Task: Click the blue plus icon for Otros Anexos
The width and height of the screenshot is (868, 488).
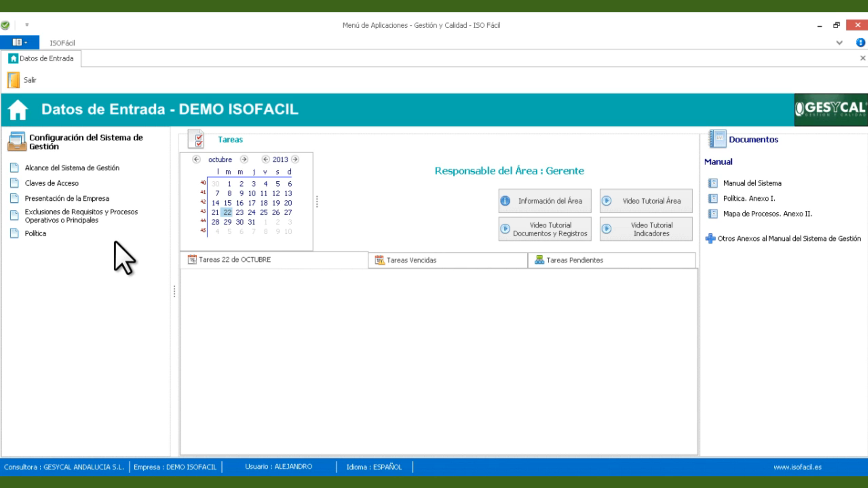Action: [x=710, y=238]
